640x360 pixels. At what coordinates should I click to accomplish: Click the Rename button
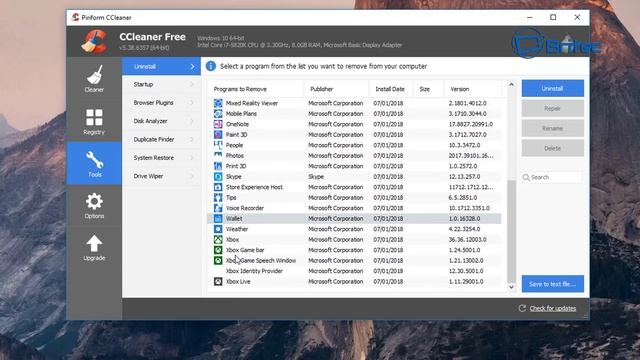(553, 128)
